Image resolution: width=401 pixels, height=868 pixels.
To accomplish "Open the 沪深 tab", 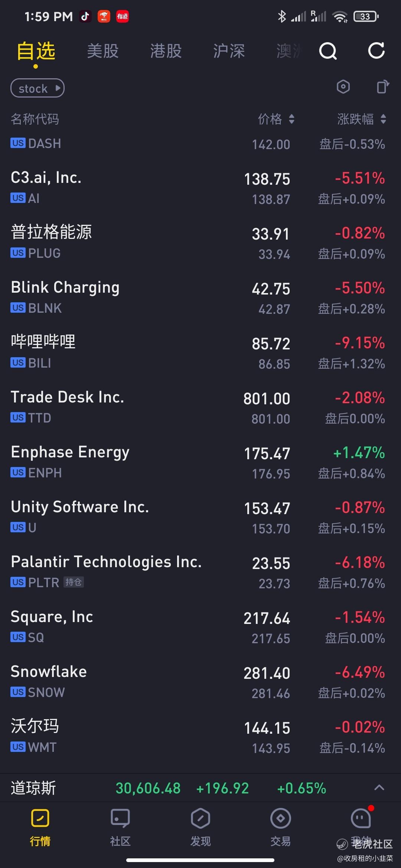I will (229, 51).
